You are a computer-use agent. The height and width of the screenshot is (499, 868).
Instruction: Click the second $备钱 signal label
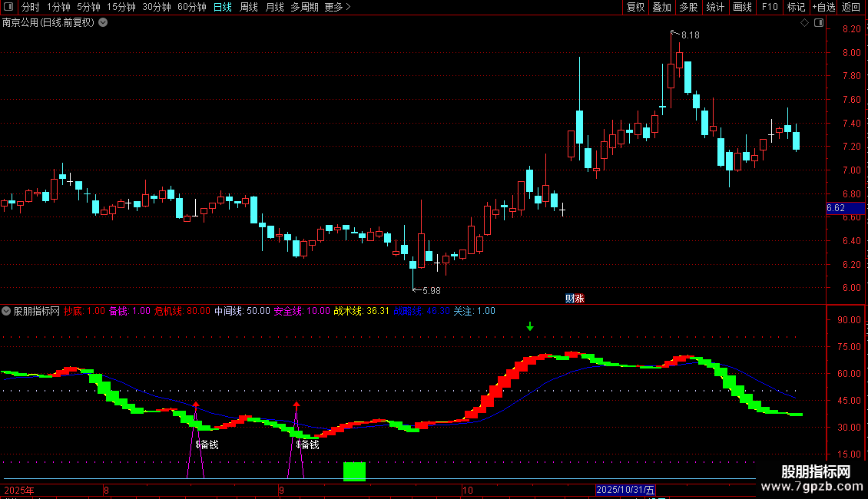click(308, 444)
